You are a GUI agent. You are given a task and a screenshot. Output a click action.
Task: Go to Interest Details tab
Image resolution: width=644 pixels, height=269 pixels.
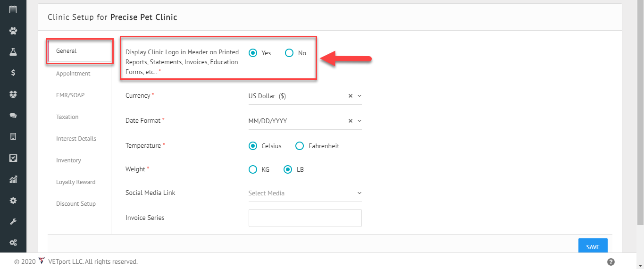[x=76, y=139]
